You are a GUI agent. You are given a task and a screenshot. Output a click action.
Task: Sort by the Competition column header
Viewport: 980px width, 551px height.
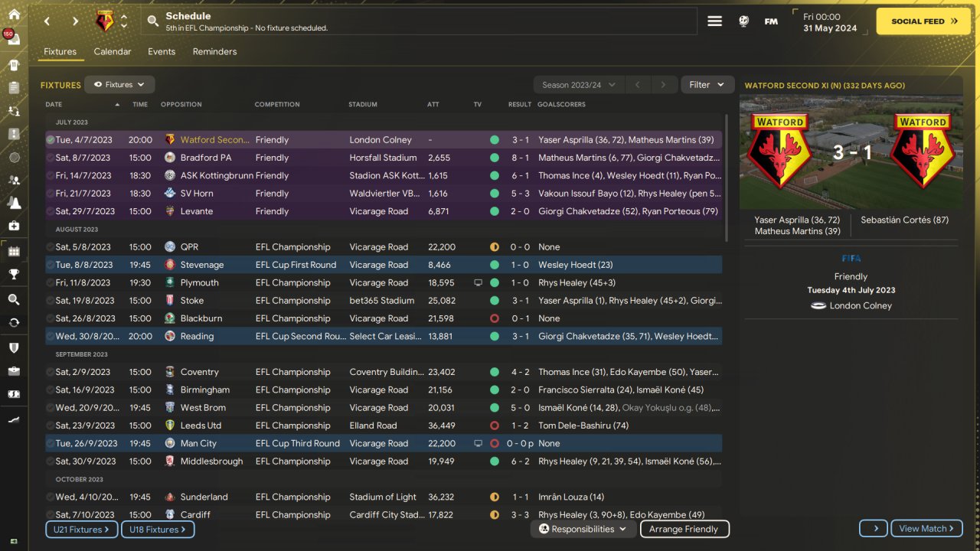click(277, 104)
